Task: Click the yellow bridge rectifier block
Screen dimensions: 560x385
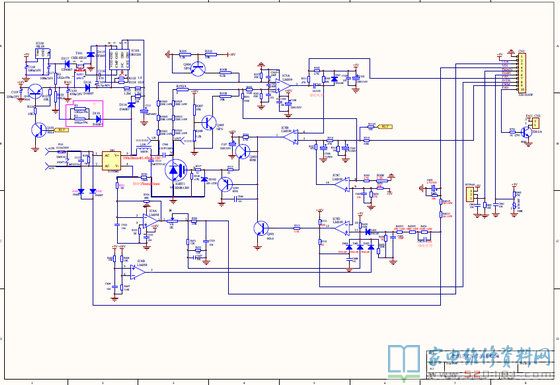Action: (x=111, y=161)
